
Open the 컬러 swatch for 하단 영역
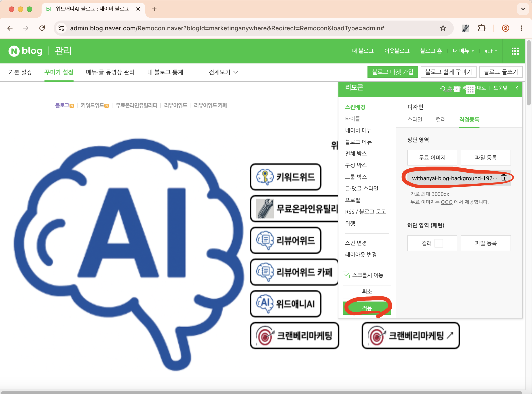(439, 243)
